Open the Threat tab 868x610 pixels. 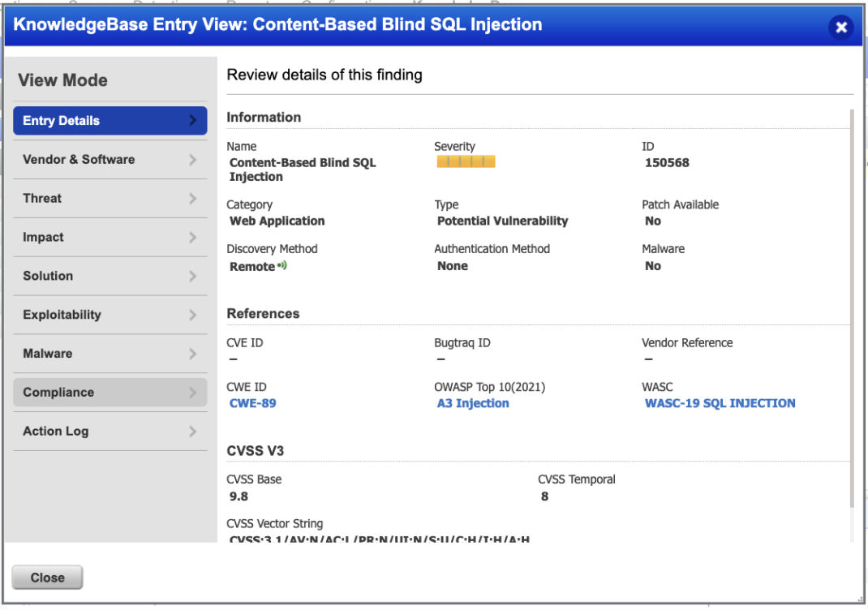42,198
